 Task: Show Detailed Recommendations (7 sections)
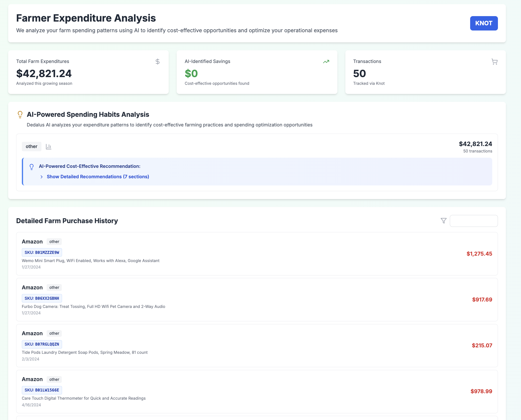[98, 177]
